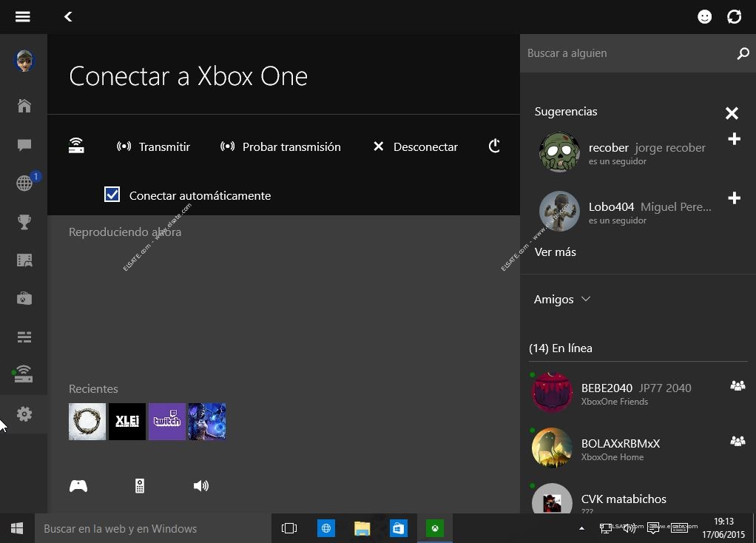
Task: Go to Home in sidebar
Action: 24,106
